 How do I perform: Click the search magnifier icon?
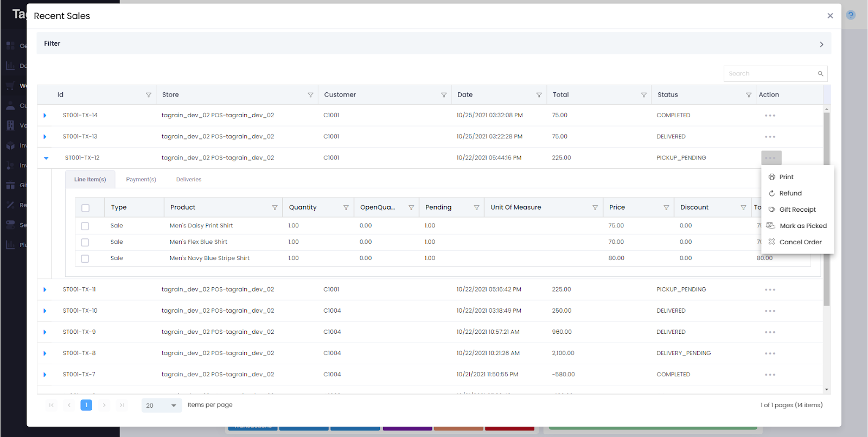[x=820, y=74]
